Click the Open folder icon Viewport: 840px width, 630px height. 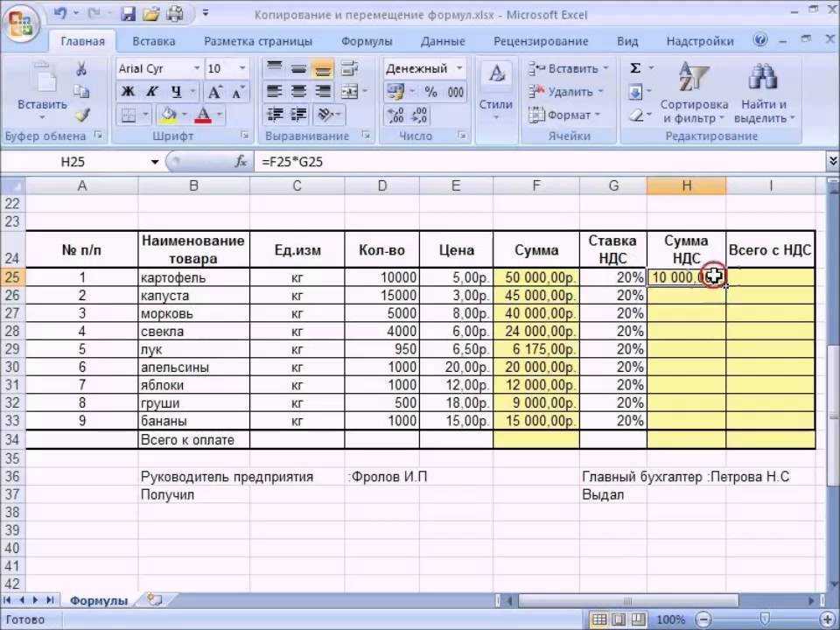(x=151, y=14)
